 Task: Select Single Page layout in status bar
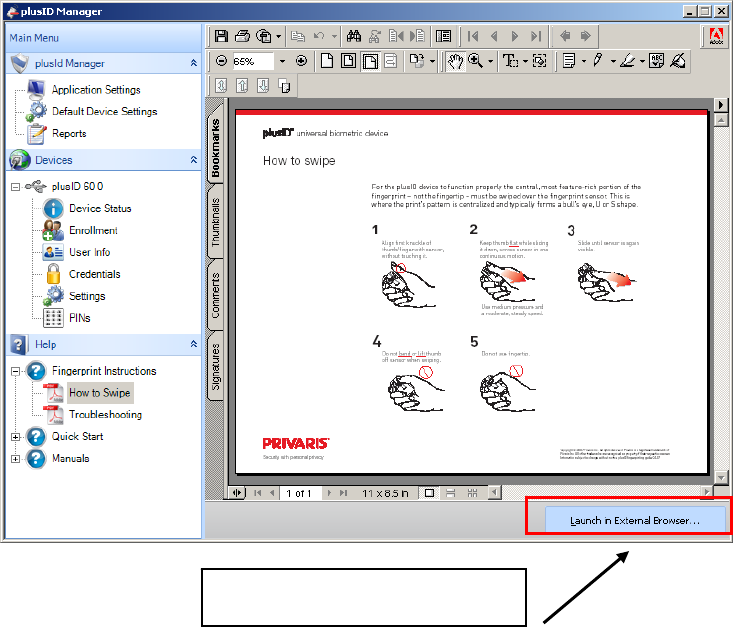429,493
